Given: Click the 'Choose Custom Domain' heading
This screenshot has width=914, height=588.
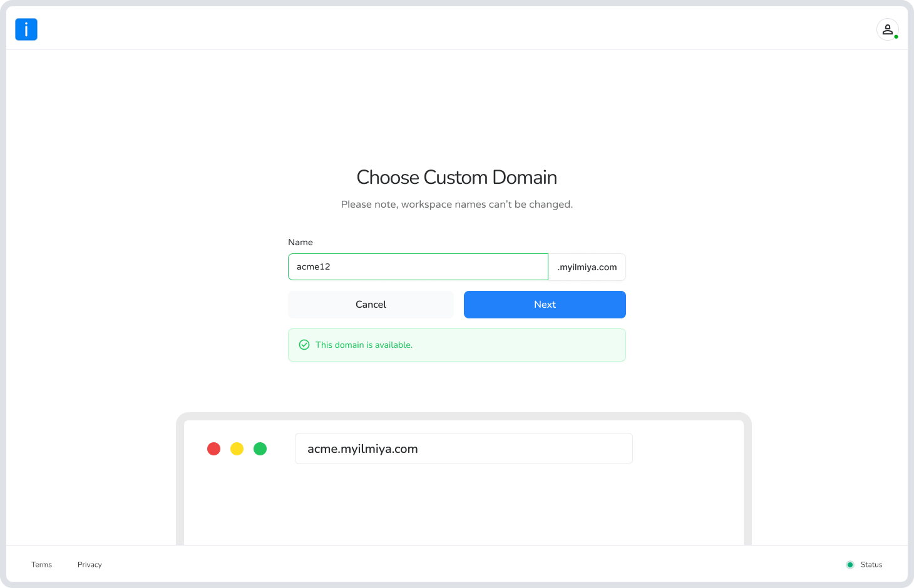Looking at the screenshot, I should point(456,178).
